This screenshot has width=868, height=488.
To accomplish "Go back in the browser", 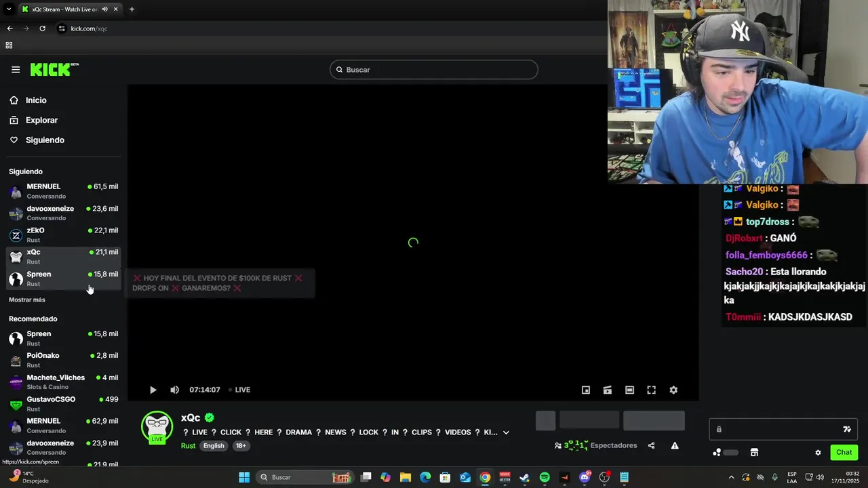I will click(9, 28).
